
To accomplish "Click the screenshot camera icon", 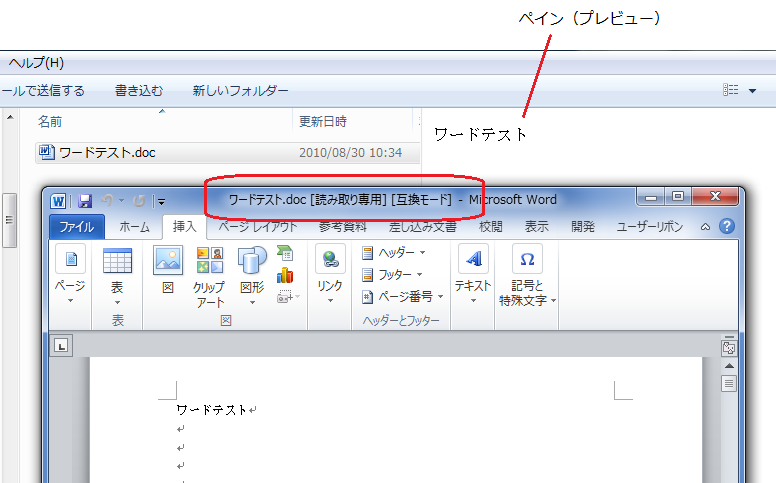I will click(x=286, y=296).
